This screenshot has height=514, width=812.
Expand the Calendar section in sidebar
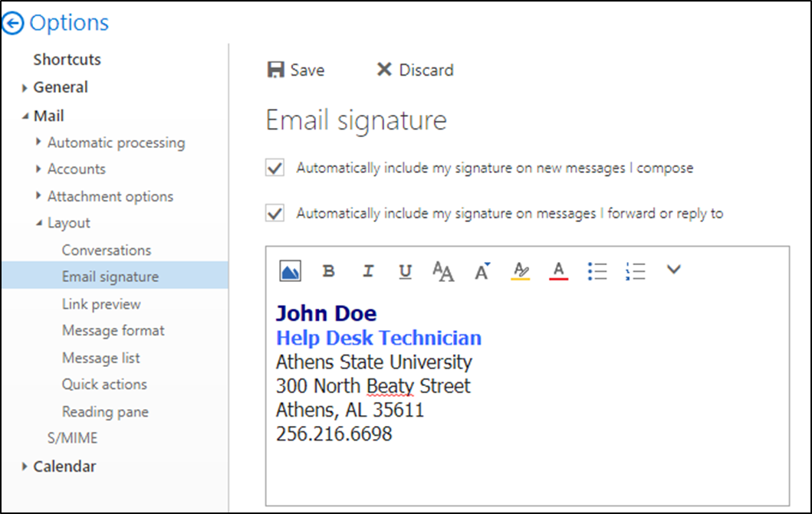pos(25,467)
